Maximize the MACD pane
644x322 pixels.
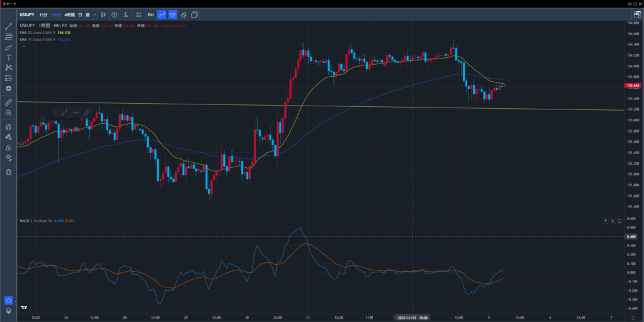tap(619, 221)
